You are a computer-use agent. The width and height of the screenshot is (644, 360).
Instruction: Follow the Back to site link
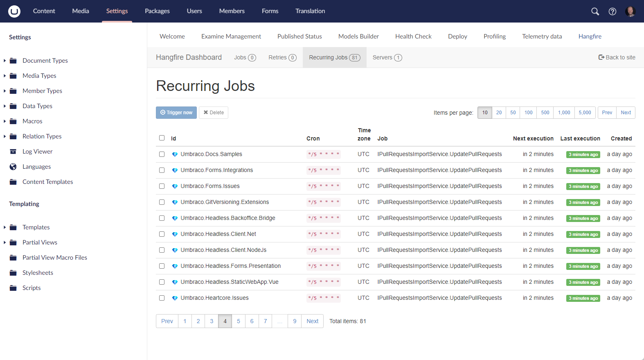pyautogui.click(x=617, y=57)
